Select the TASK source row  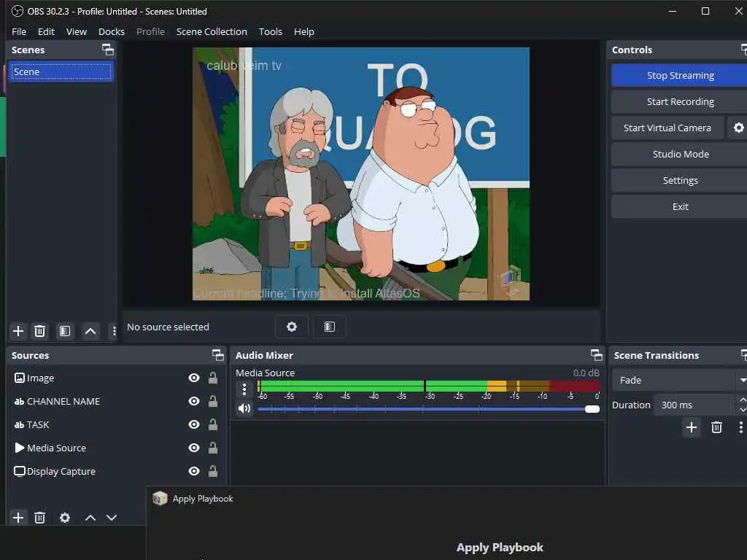click(x=116, y=425)
